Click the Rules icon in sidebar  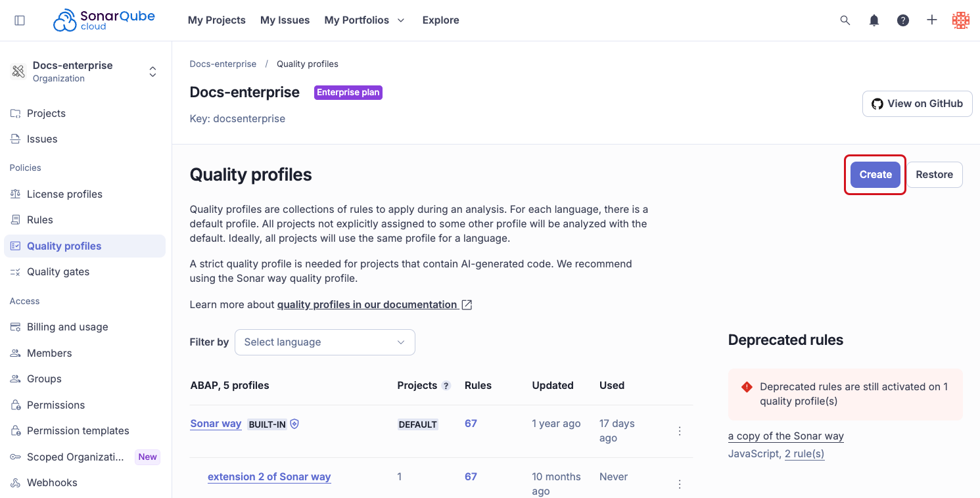(16, 220)
